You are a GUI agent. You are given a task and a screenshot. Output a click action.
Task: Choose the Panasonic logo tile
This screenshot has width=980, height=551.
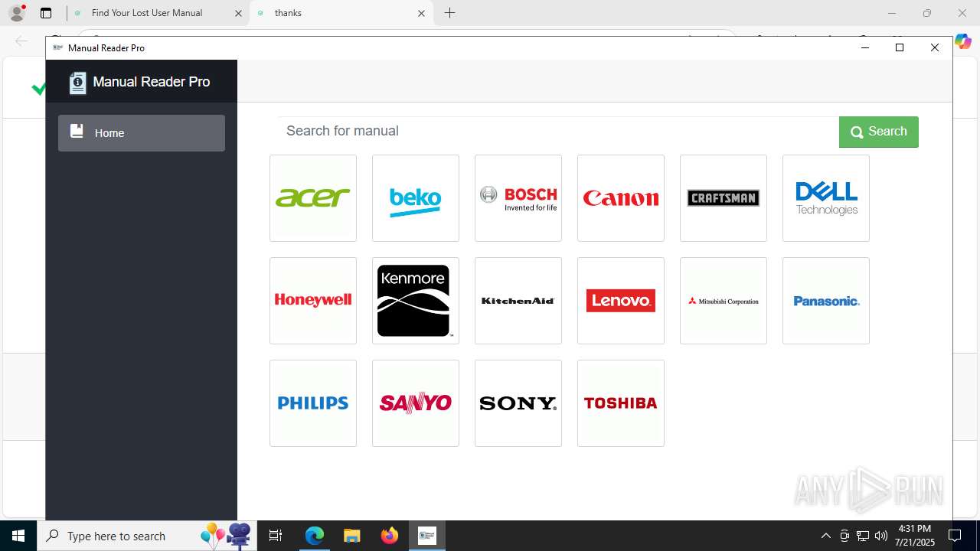(826, 301)
